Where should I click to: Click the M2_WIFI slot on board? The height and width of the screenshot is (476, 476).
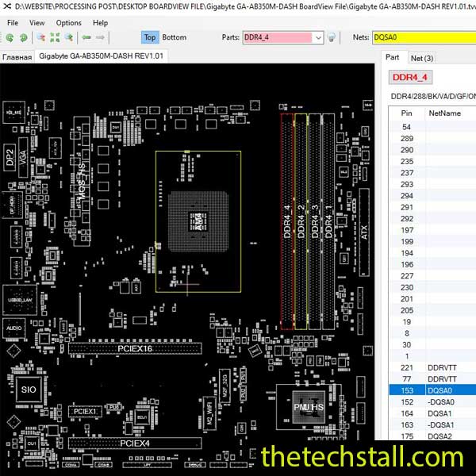pos(209,413)
